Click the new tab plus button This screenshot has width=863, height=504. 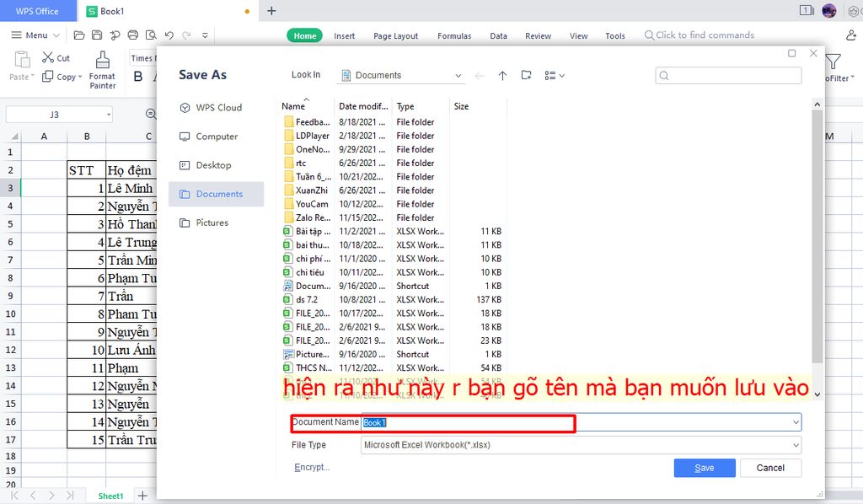[271, 11]
